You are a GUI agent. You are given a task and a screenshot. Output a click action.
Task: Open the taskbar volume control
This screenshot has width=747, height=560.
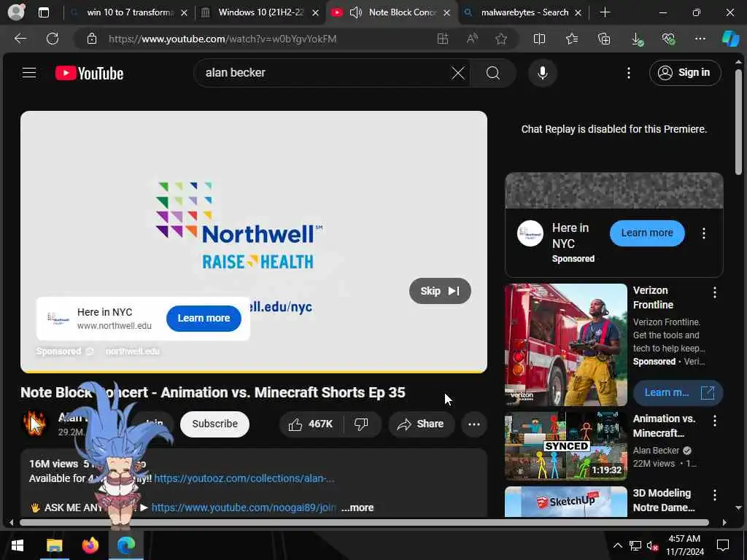(x=652, y=545)
